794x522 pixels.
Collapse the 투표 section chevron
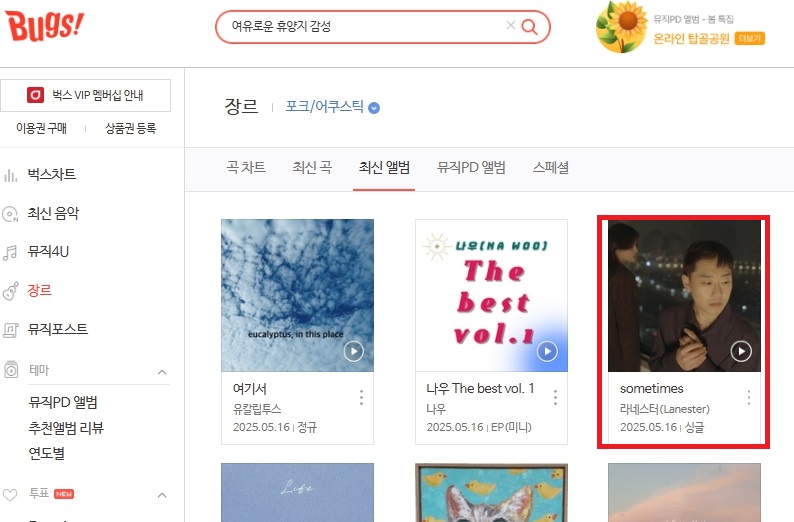tap(162, 495)
